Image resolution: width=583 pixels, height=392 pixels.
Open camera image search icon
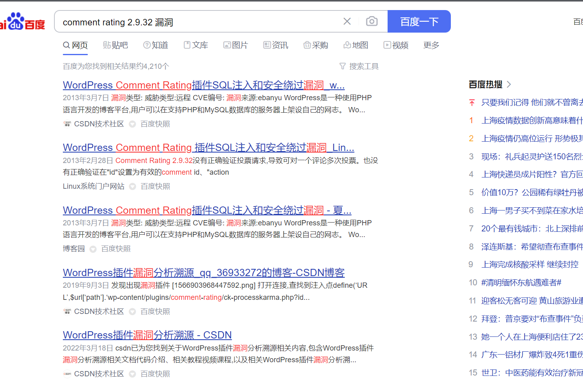pyautogui.click(x=371, y=21)
